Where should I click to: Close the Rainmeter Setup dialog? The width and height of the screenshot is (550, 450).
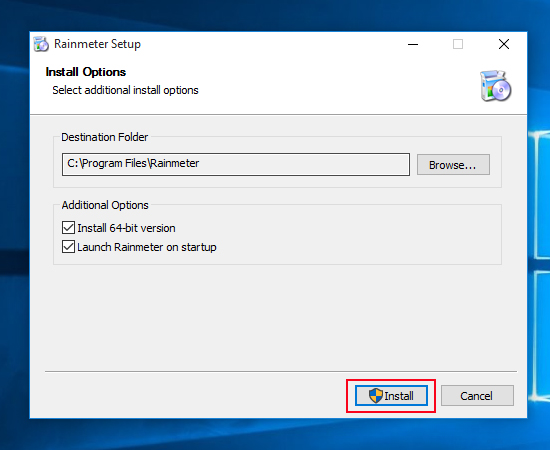504,44
